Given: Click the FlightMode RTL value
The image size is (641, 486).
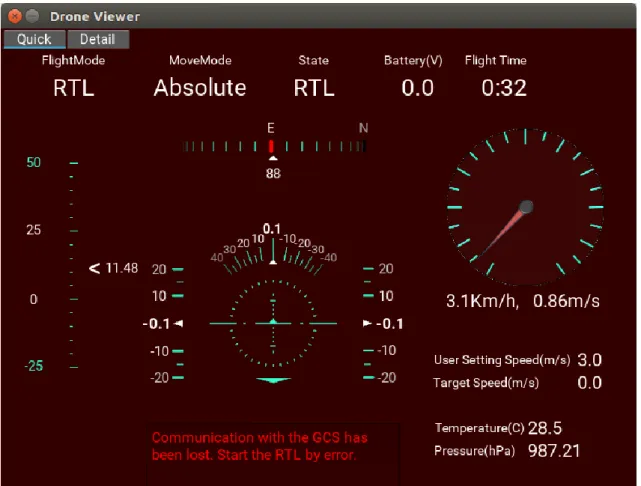Looking at the screenshot, I should point(74,88).
